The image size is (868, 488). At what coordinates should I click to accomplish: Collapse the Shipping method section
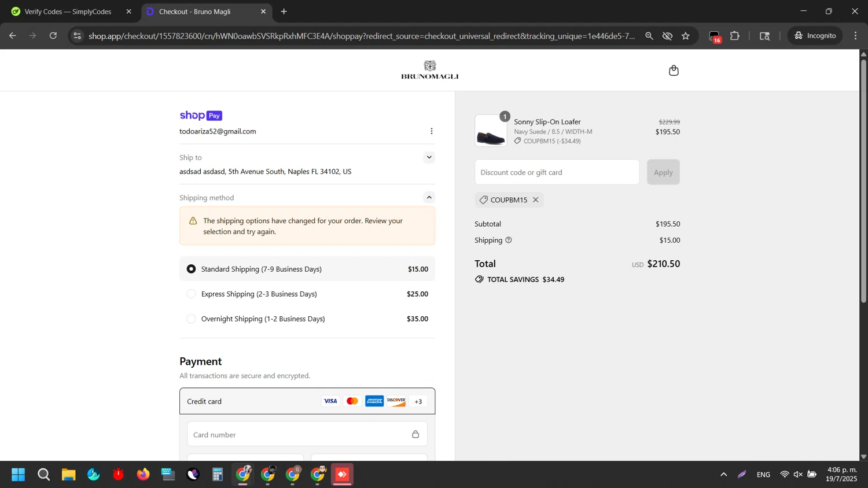click(x=429, y=197)
